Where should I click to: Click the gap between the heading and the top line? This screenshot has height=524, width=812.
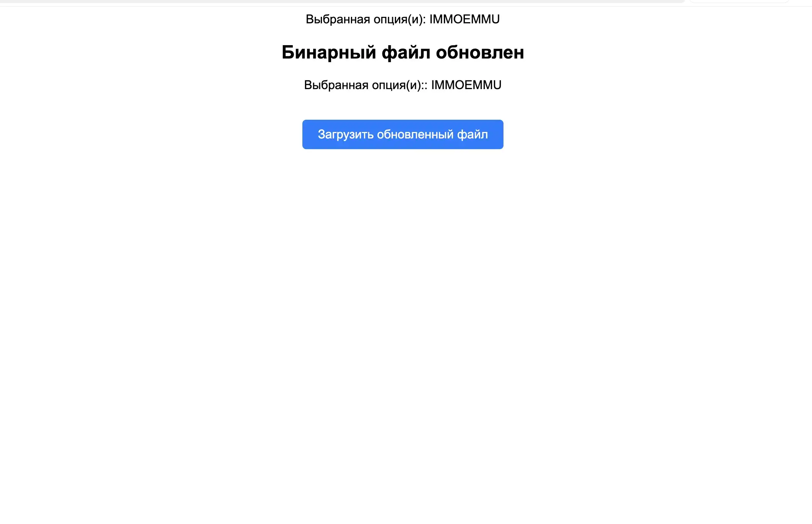click(403, 34)
